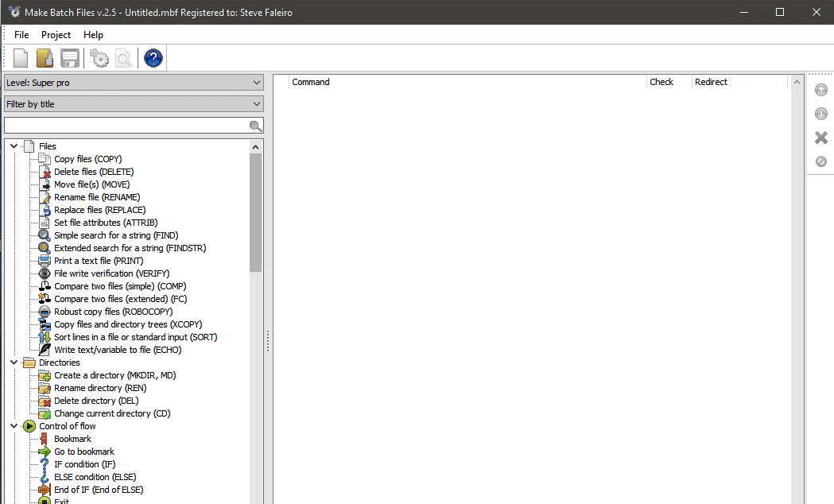Click the Create a directory folder icon

(x=45, y=375)
